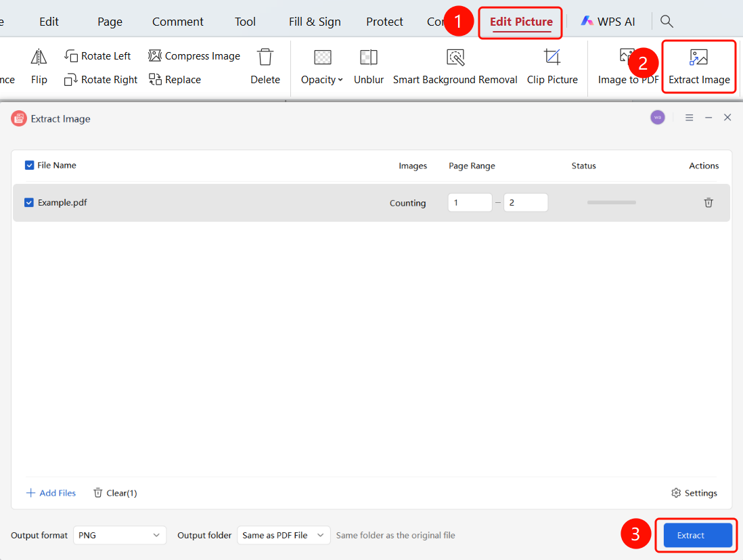This screenshot has width=743, height=560.
Task: Switch to the Edit tab
Action: coord(49,22)
